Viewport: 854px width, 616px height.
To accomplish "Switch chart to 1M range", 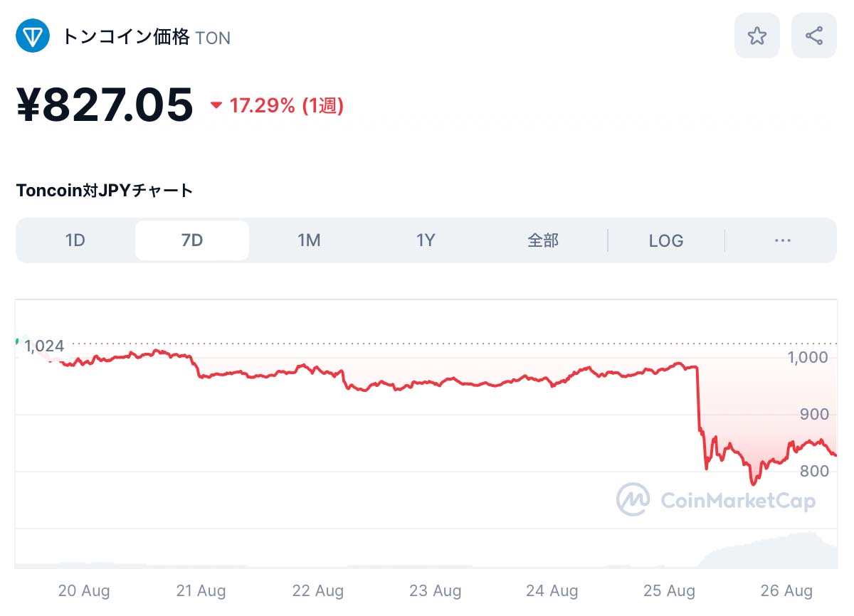I will pos(309,240).
